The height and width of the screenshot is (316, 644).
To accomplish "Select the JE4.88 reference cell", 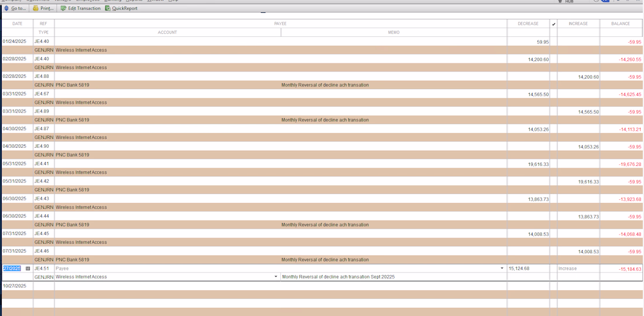I will point(42,76).
